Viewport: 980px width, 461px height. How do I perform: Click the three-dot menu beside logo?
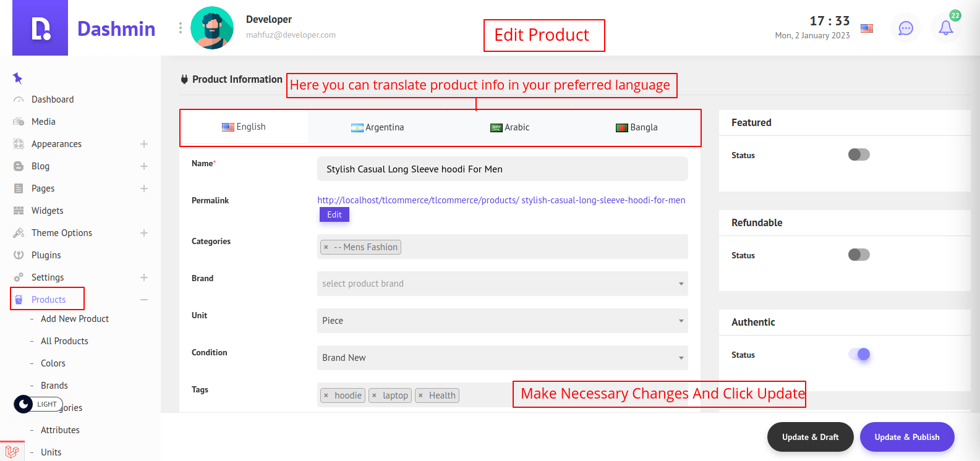coord(180,28)
